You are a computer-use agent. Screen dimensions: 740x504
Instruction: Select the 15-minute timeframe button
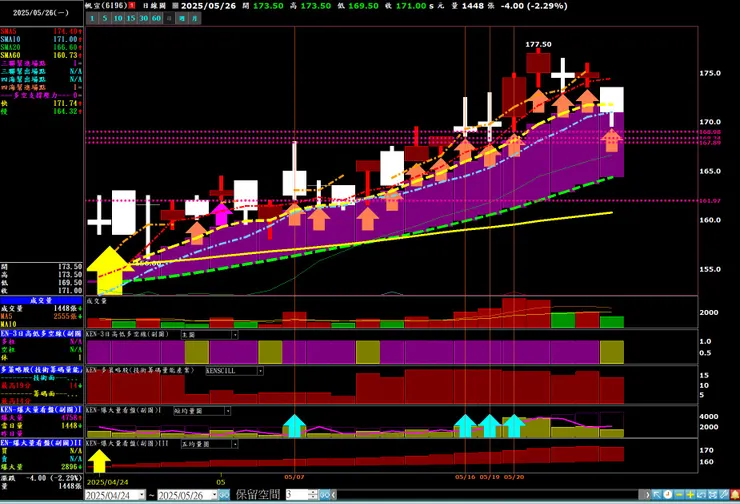tap(131, 18)
